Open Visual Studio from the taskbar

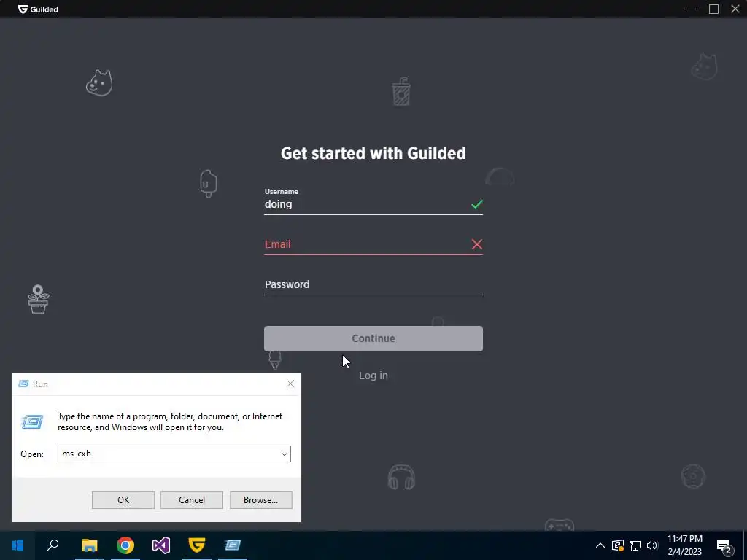point(161,545)
